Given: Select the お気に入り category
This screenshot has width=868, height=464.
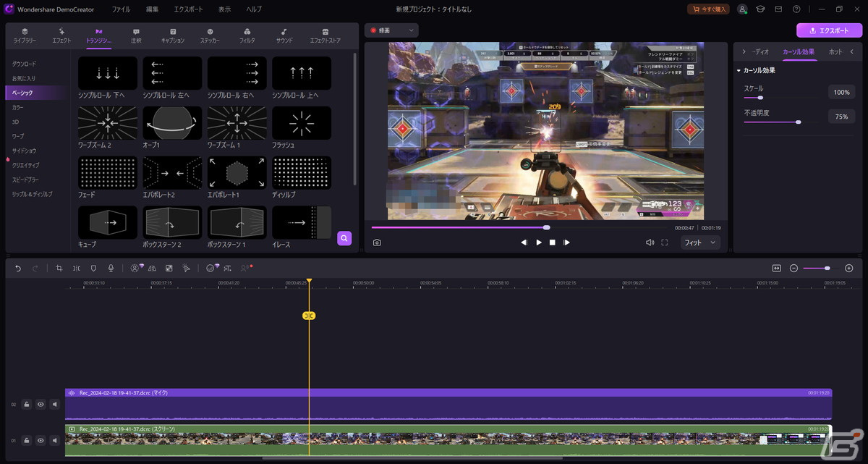Looking at the screenshot, I should coord(24,78).
